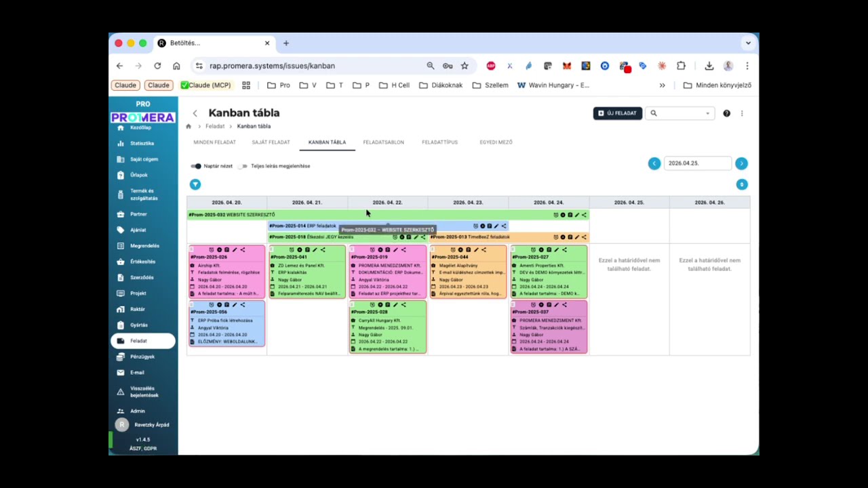Expand the hidden bookmarks chevron
The width and height of the screenshot is (868, 488).
(x=662, y=85)
